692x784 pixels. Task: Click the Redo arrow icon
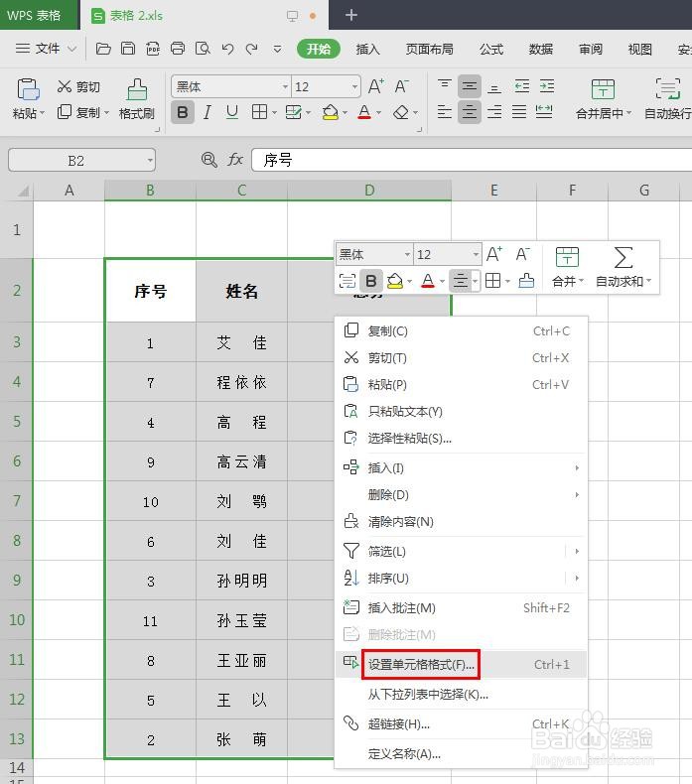click(252, 49)
